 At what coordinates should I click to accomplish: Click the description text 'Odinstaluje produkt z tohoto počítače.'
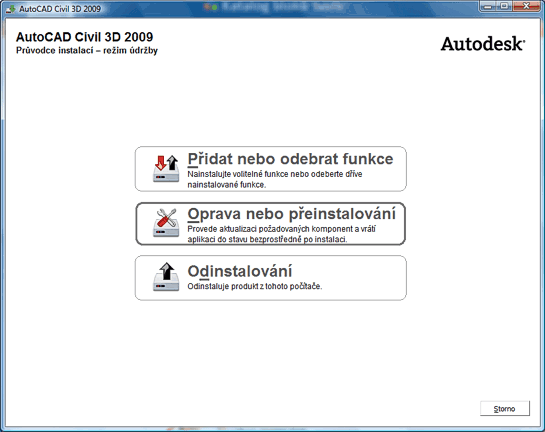[255, 286]
